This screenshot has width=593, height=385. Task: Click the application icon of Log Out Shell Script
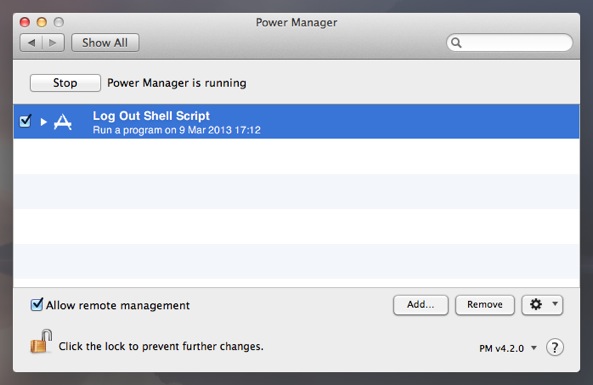[63, 122]
